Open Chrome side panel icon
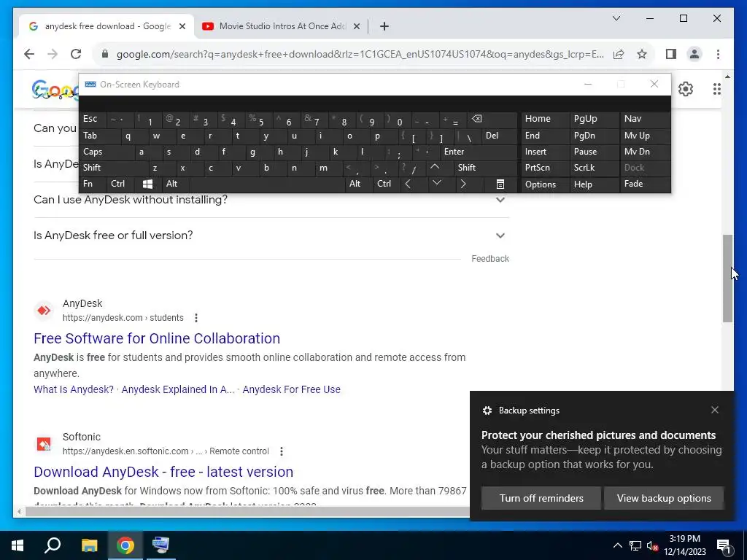 click(671, 54)
